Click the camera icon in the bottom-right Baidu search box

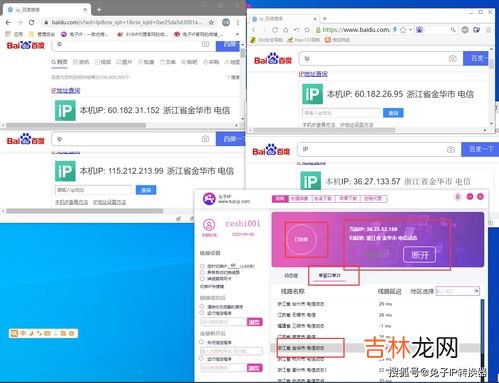pos(451,149)
